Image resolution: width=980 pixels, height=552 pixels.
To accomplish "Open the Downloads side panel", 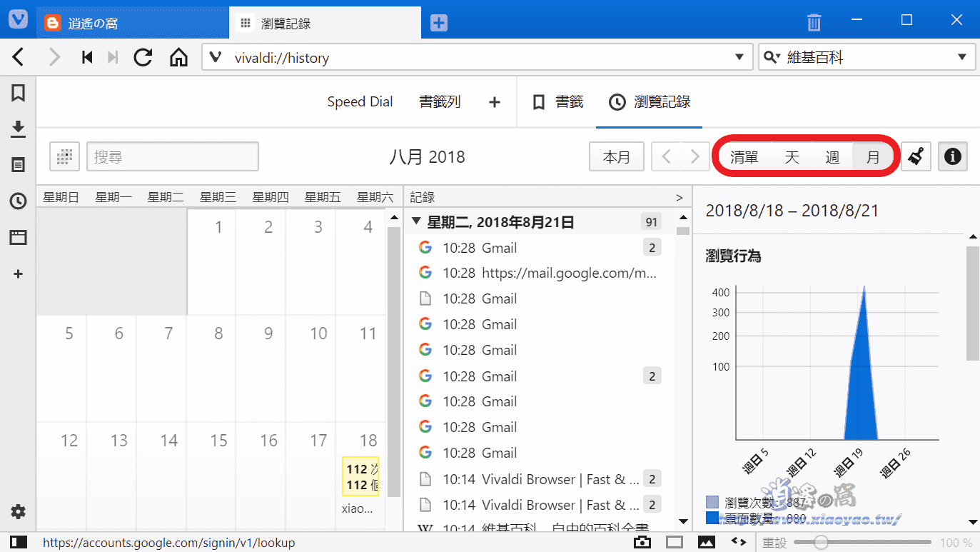I will (x=18, y=129).
